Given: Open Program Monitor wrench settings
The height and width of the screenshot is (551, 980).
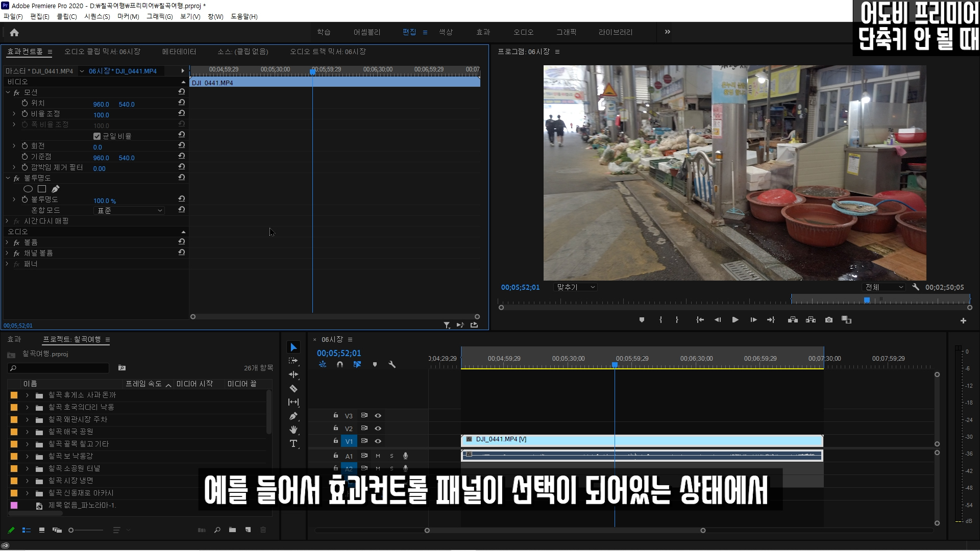Looking at the screenshot, I should point(916,287).
